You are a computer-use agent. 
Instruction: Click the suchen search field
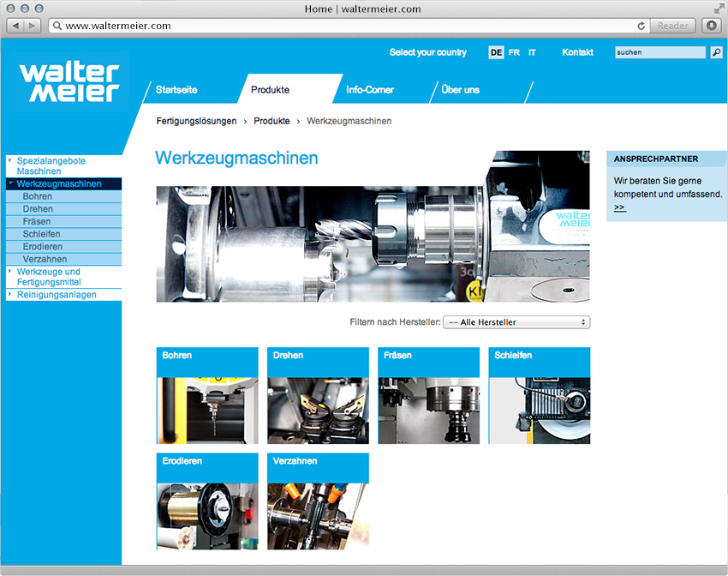[660, 52]
